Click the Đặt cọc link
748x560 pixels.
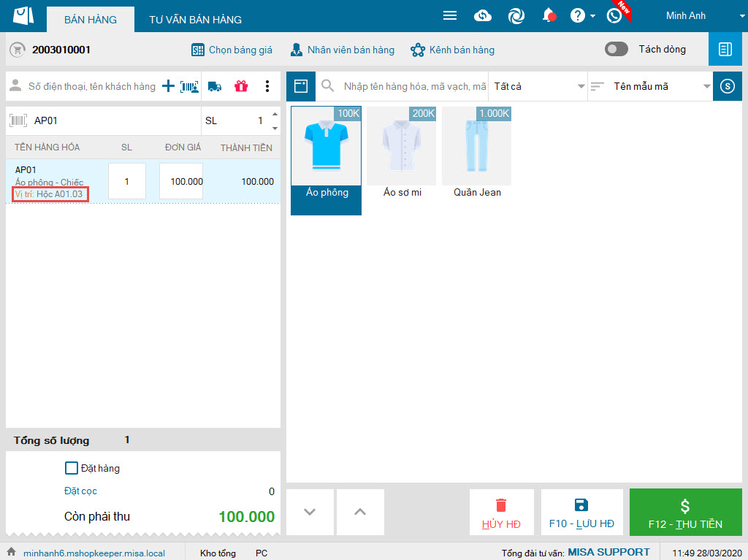pos(80,491)
